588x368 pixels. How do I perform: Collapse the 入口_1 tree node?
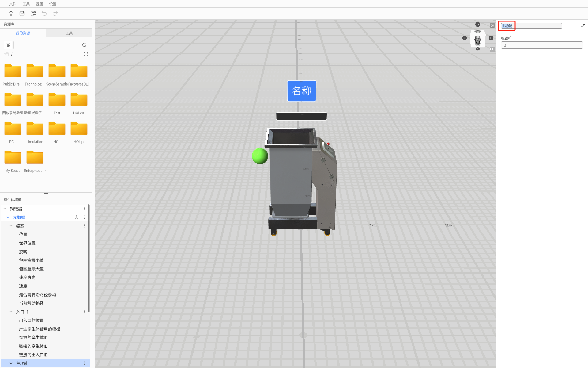(11, 312)
